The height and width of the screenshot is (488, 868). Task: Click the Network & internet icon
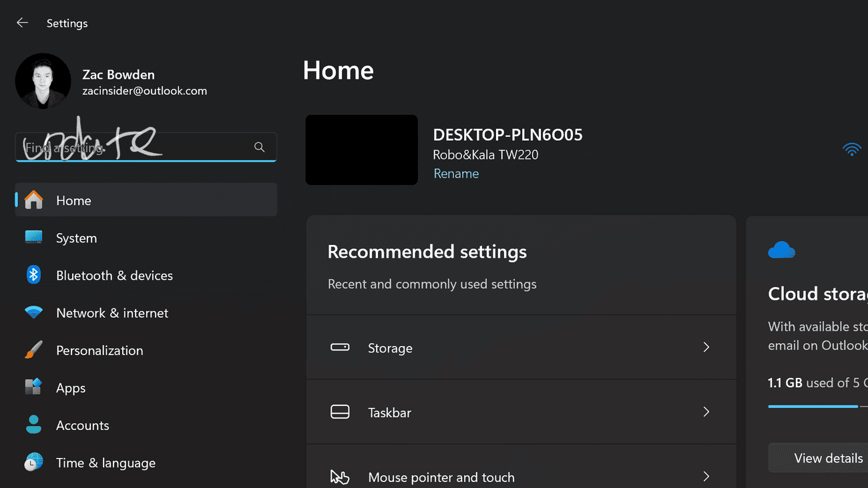(33, 312)
